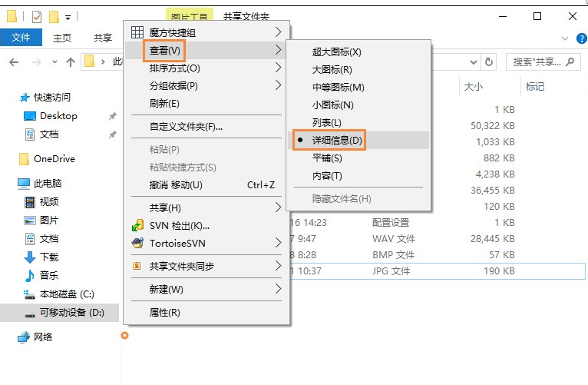This screenshot has height=385, width=588.
Task: Open 音乐 music folder in sidebar
Action: tap(48, 275)
